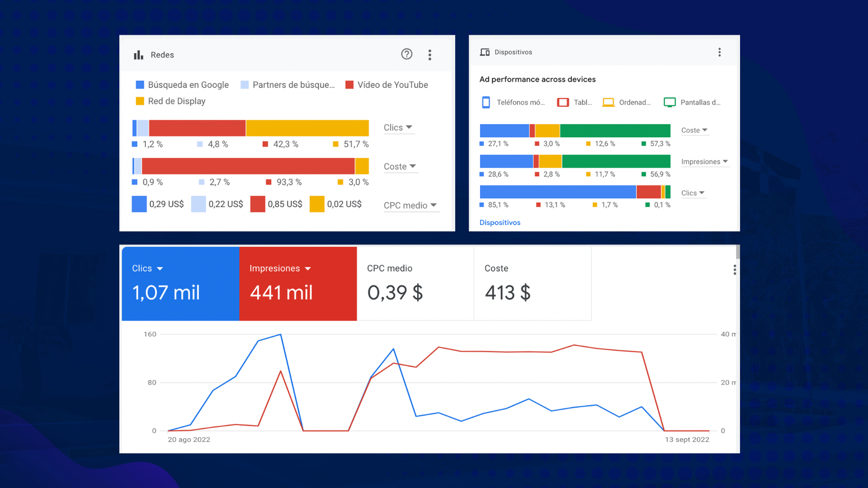Click yellow Display segment in Clics bar
This screenshot has width=868, height=488.
(308, 128)
